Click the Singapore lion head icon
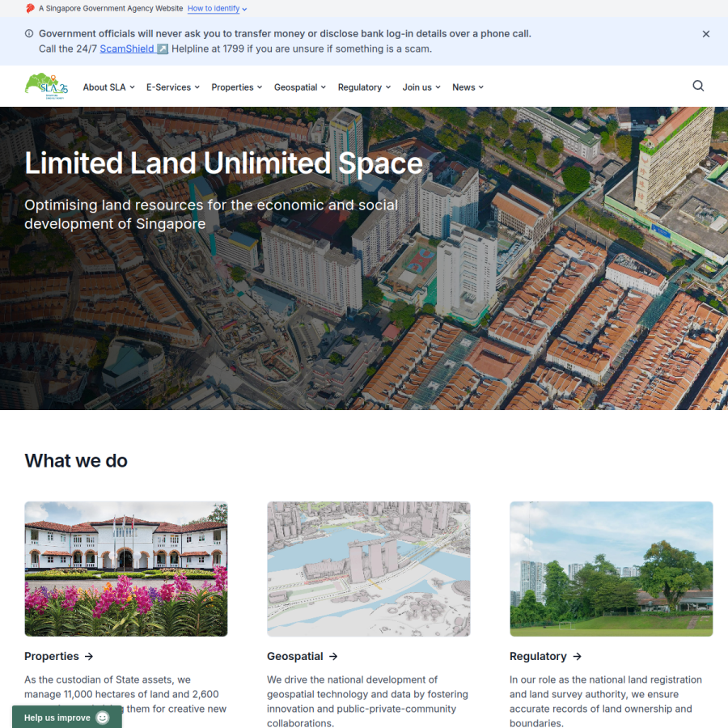Screen dimensions: 728x728 (30, 8)
